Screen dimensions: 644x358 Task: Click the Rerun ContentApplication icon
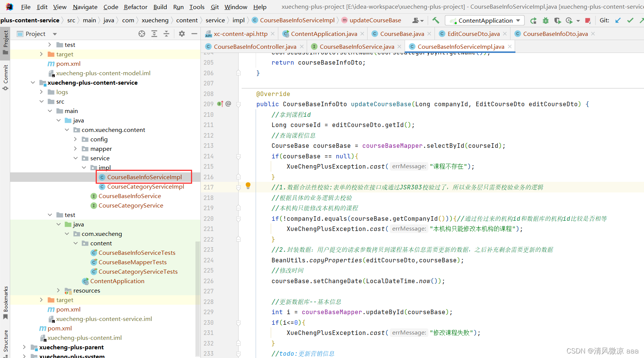point(533,20)
